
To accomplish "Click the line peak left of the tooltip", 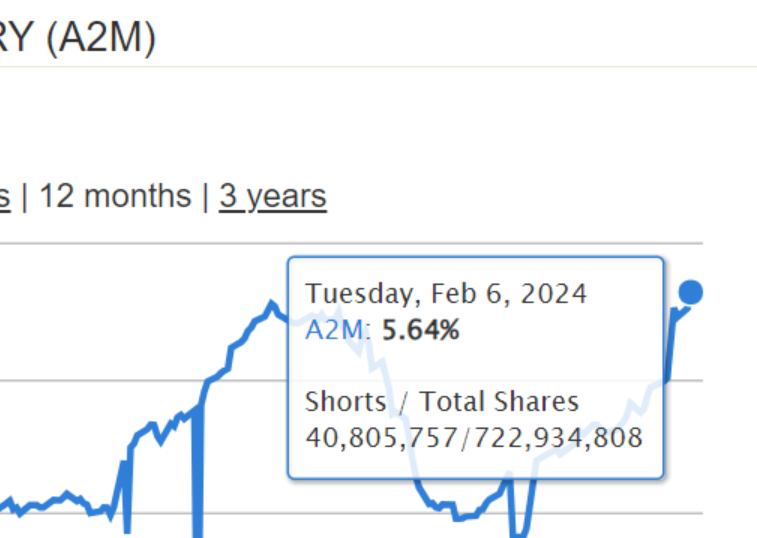I will (x=271, y=304).
